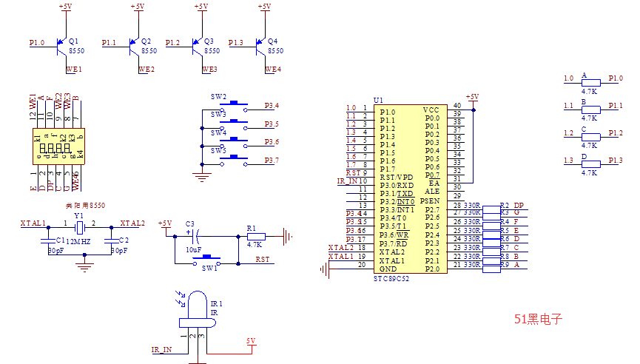Click the Q3 transistor symbol
The width and height of the screenshot is (640, 364).
(198, 47)
